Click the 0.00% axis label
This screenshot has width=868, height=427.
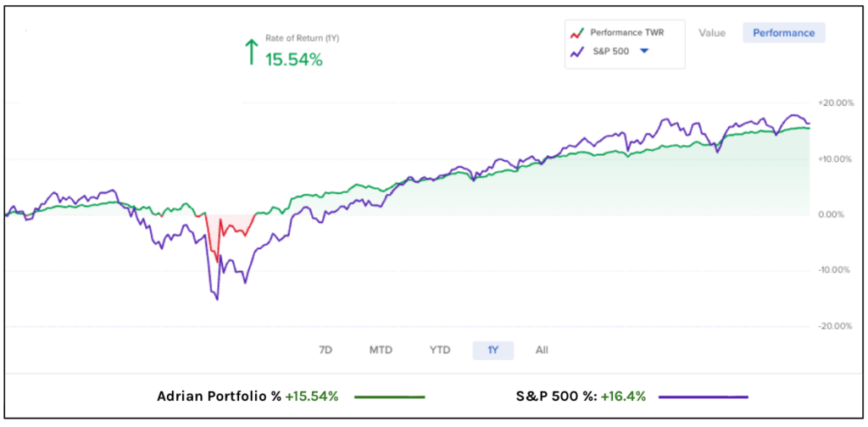(x=834, y=214)
